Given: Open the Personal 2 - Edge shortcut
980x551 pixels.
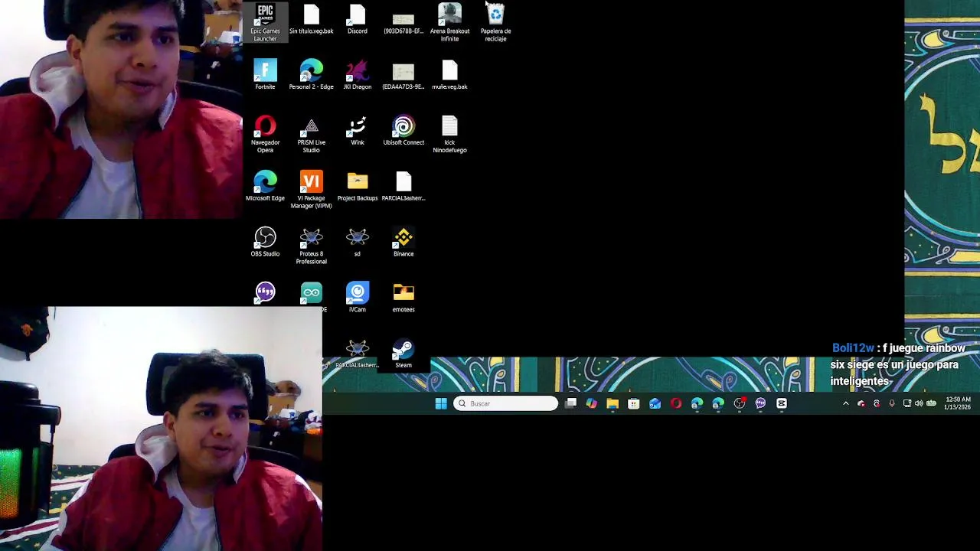Looking at the screenshot, I should (x=311, y=75).
